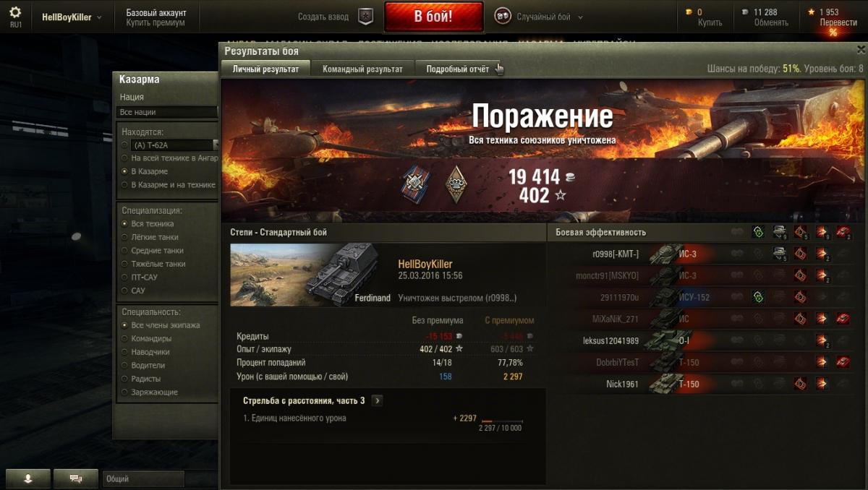Open the chat channels icon at the bottom
The height and width of the screenshot is (490, 868).
coord(76,478)
